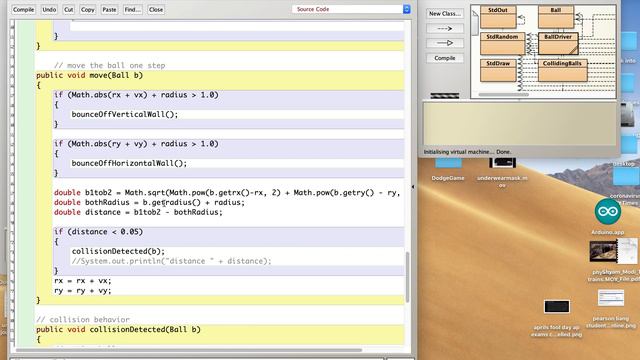
Task: Select the StdRandom class box
Action: click(x=502, y=44)
